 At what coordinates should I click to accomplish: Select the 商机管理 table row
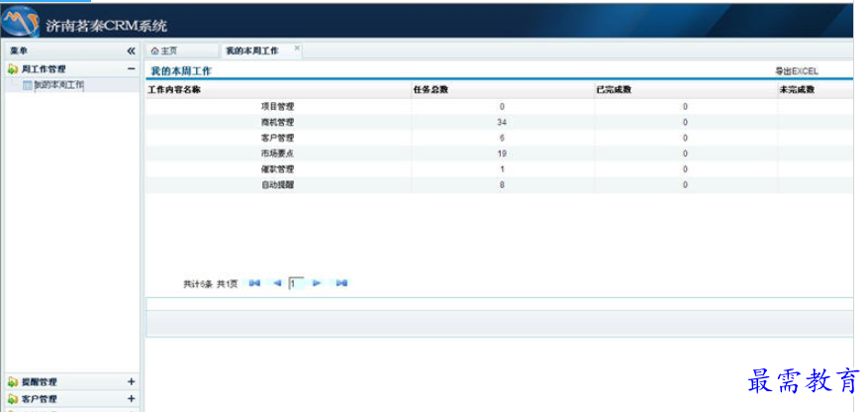(499, 123)
